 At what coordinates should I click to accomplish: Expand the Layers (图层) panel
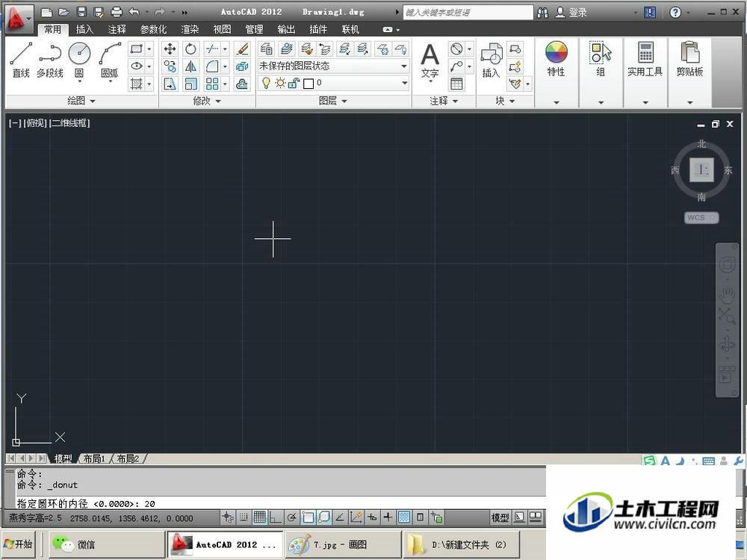[x=333, y=101]
